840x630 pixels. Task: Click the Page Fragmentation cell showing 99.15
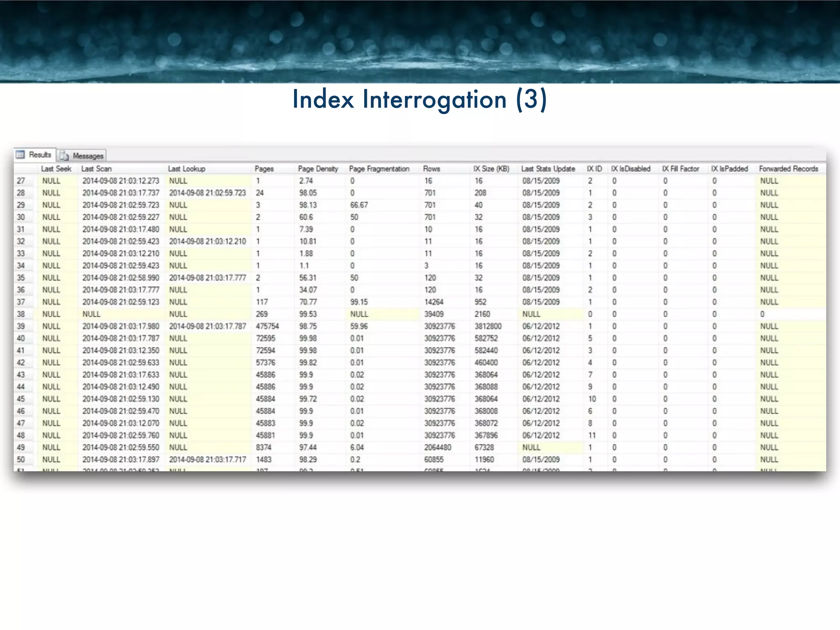click(359, 302)
